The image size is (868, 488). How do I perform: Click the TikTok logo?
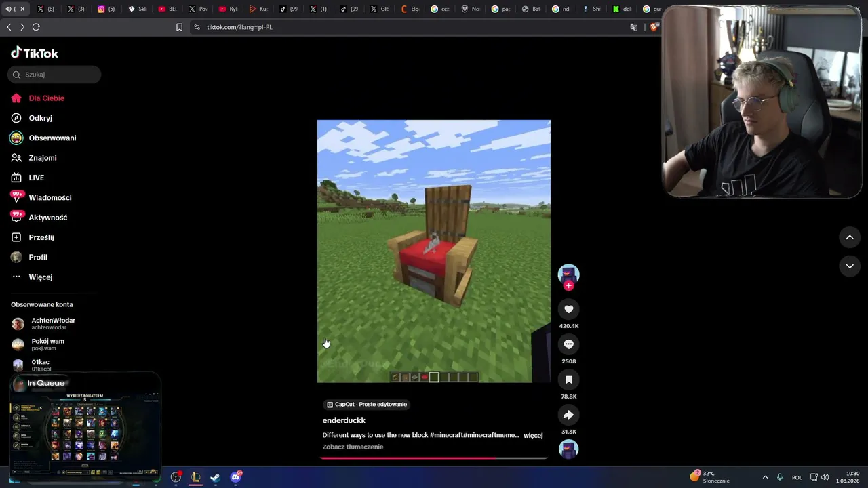[x=35, y=53]
